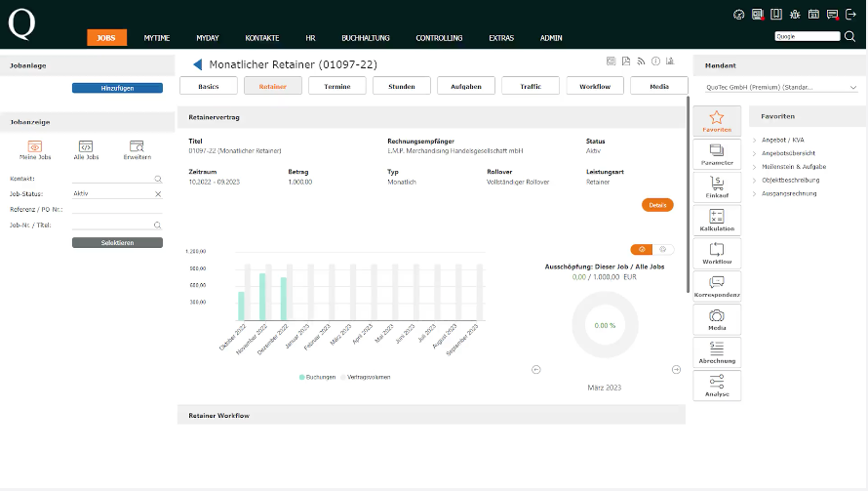Screen dimensions: 868x491
Task: Switch to the Stunden tab
Action: pos(401,87)
